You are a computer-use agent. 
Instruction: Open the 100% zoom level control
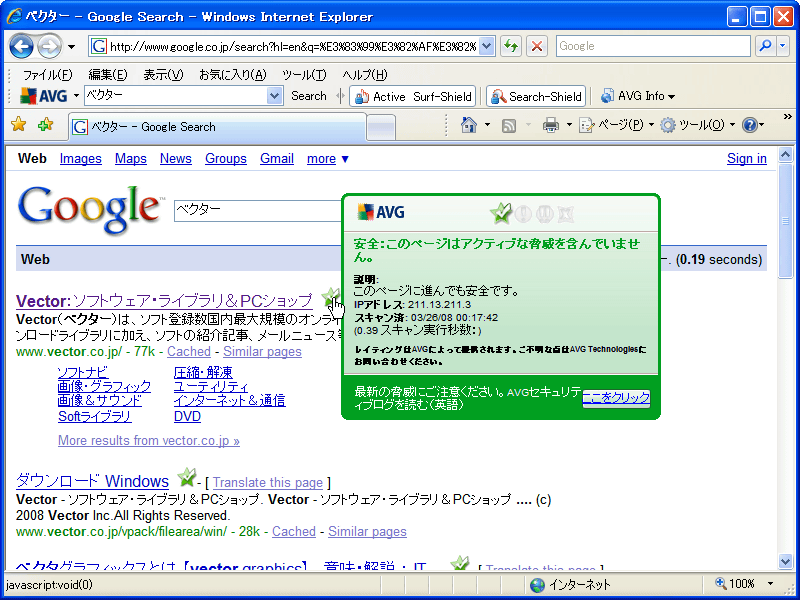click(744, 583)
